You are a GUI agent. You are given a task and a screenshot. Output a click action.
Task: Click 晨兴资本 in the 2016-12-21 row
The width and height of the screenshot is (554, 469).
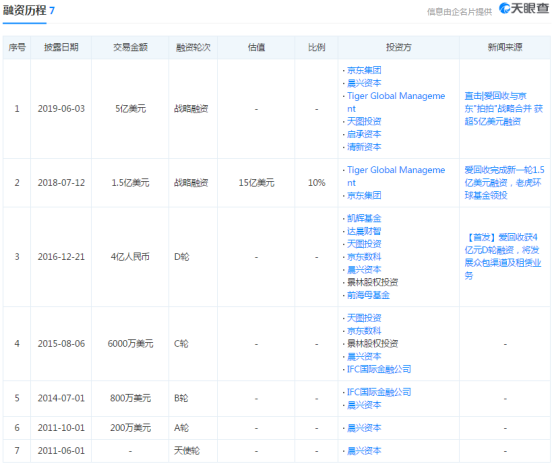[364, 270]
